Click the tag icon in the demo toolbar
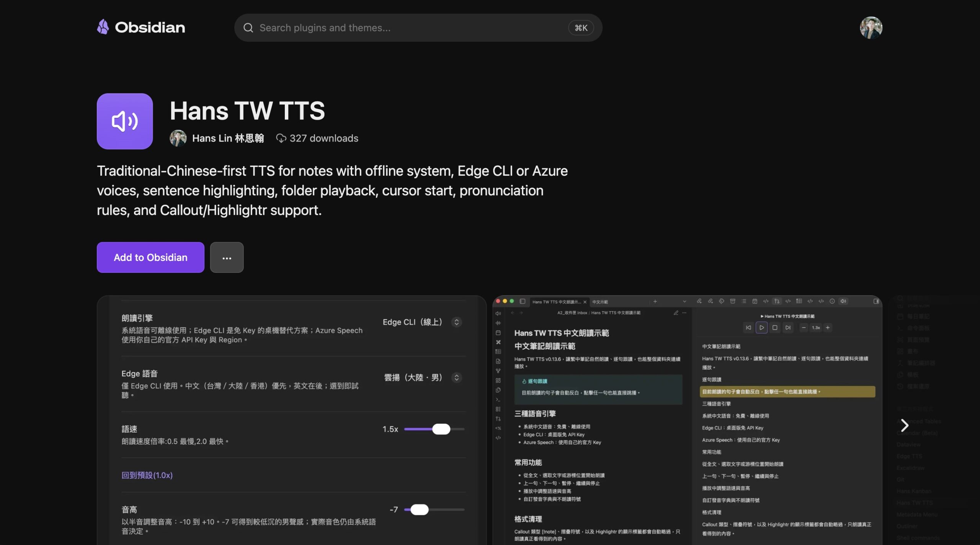The image size is (980, 545). [x=722, y=301]
